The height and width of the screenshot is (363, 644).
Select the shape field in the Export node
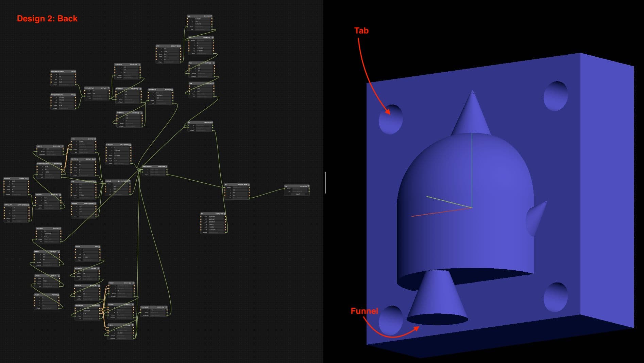pyautogui.click(x=300, y=189)
